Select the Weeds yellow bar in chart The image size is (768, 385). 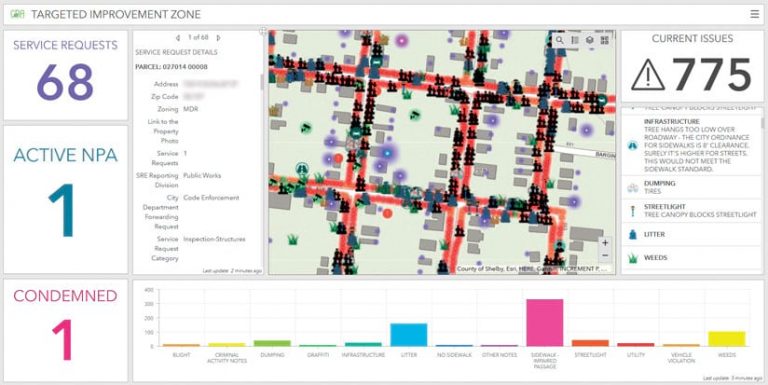pyautogui.click(x=726, y=339)
